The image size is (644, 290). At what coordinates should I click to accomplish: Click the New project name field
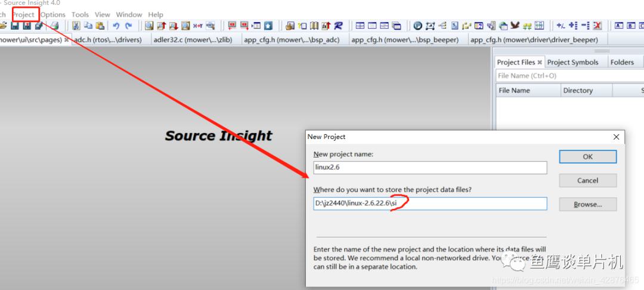click(430, 167)
